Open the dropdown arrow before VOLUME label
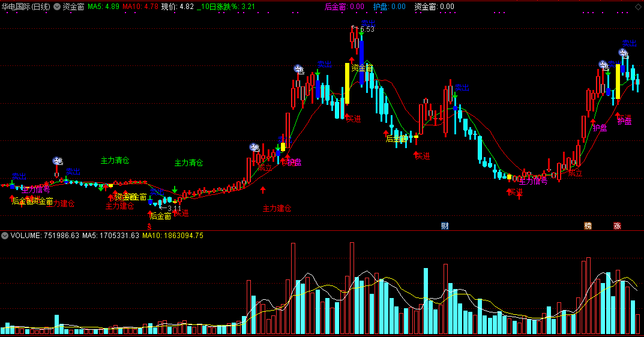644x337 pixels. [x=5, y=236]
